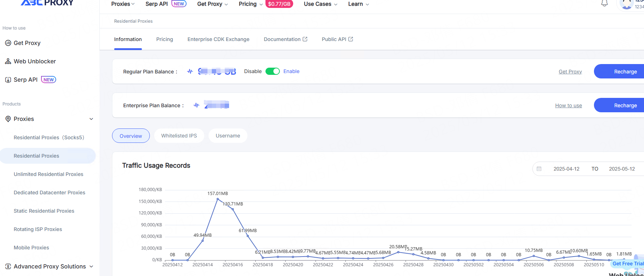Click the 2025-04-12 start date field

click(566, 169)
